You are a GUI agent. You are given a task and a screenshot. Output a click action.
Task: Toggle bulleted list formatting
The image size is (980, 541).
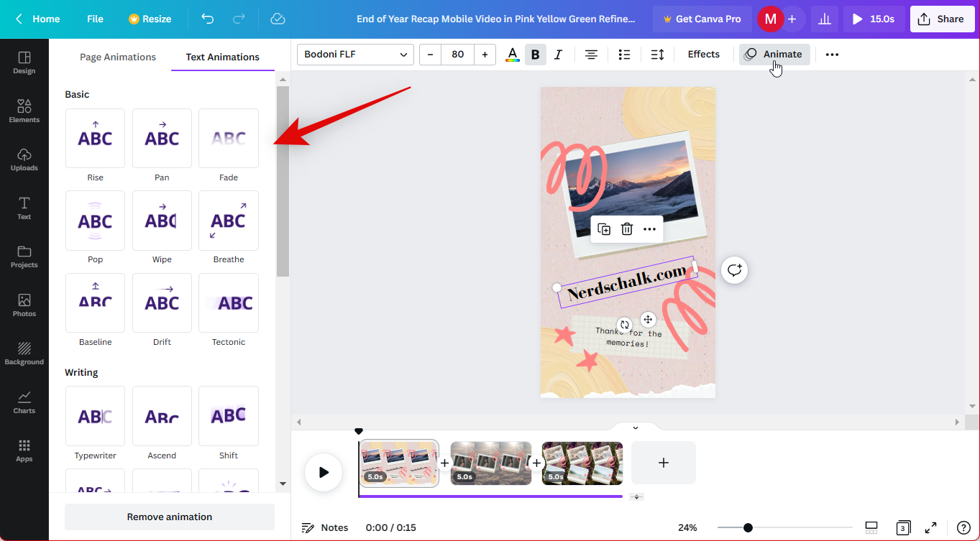(x=624, y=55)
